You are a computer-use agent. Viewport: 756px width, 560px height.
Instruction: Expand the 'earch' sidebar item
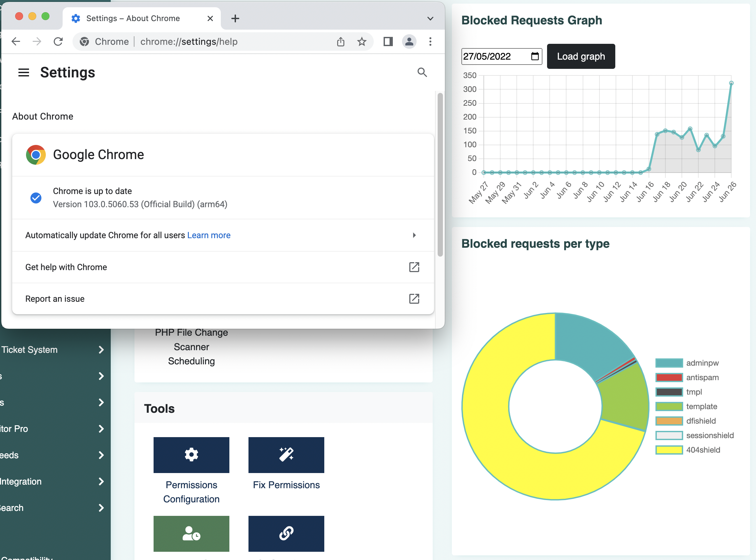pyautogui.click(x=101, y=507)
